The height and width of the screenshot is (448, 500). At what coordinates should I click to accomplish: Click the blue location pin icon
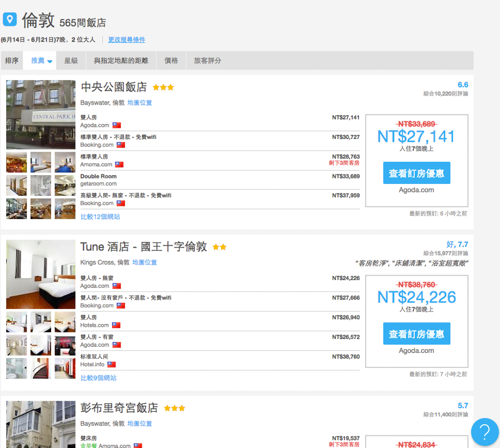pyautogui.click(x=9, y=19)
